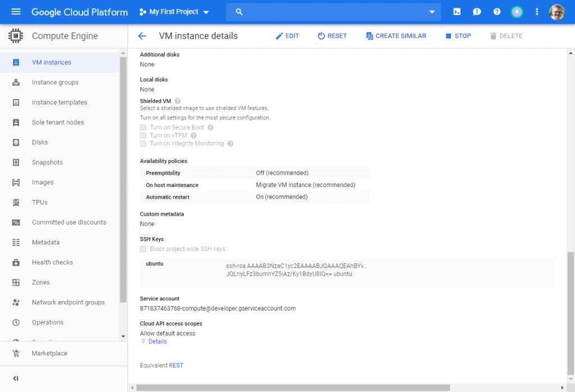Click the Network endpoint groups icon
575x392 pixels.
pyautogui.click(x=16, y=303)
